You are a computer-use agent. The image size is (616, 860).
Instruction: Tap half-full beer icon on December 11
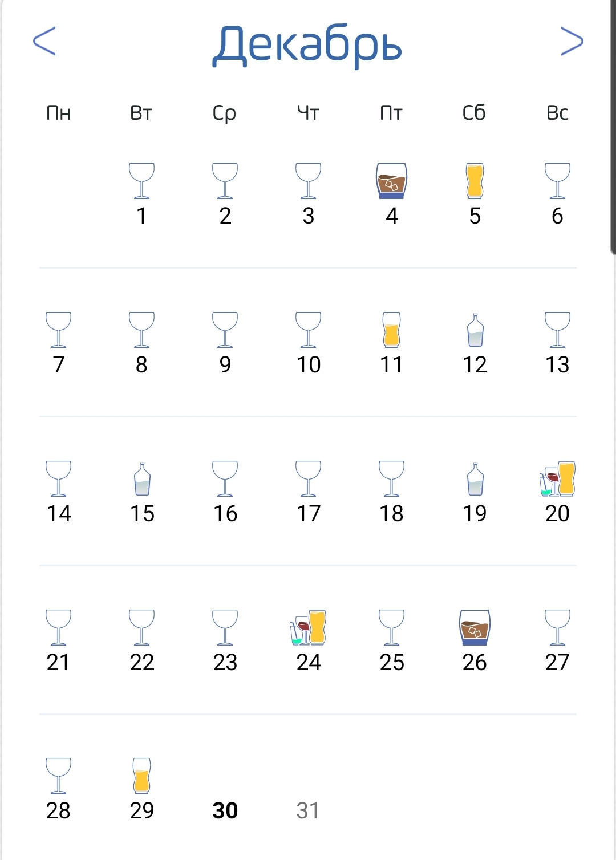tap(391, 330)
